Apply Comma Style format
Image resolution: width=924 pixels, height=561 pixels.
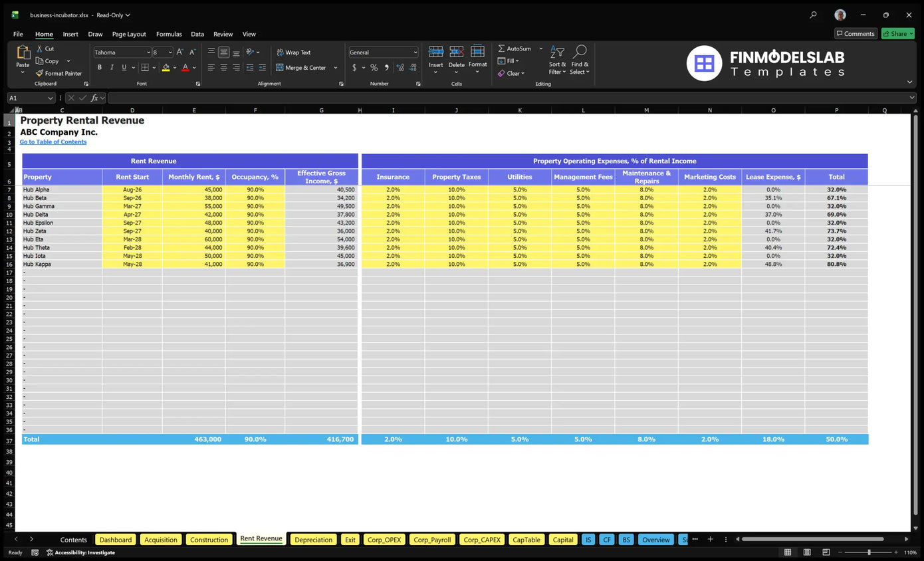tap(386, 67)
